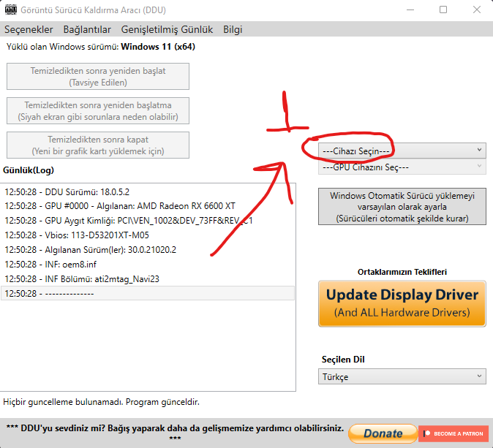The image size is (493, 448).
Task: Select log line Vbios: 113-D53201XT-M05
Action: 148,235
